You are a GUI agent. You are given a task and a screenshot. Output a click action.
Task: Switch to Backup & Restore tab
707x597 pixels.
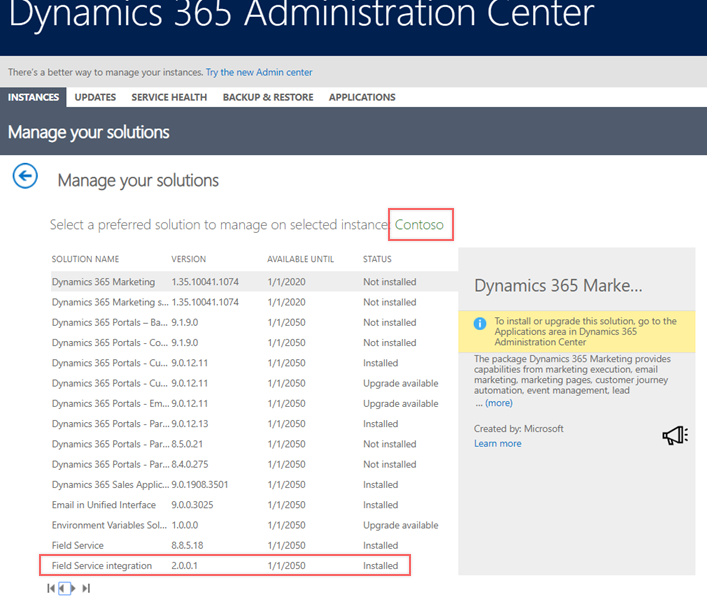pyautogui.click(x=268, y=97)
